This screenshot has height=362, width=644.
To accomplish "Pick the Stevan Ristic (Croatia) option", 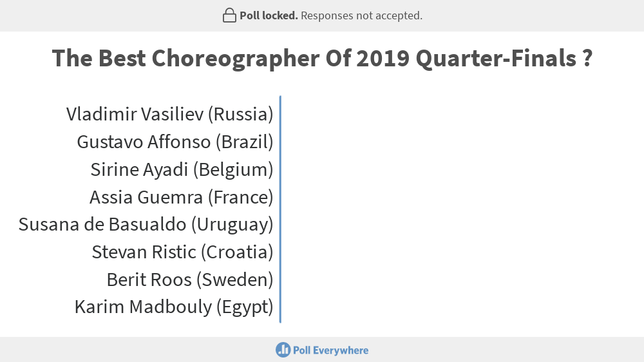I will click(182, 252).
